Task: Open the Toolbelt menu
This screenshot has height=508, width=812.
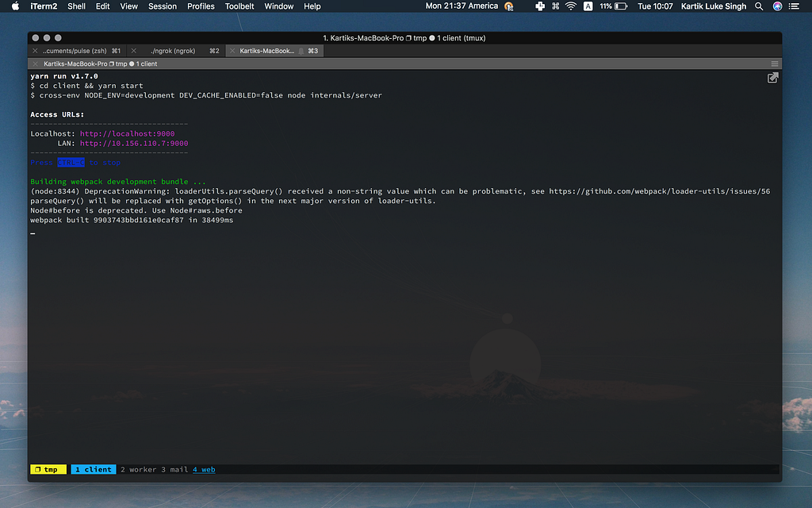Action: click(239, 6)
